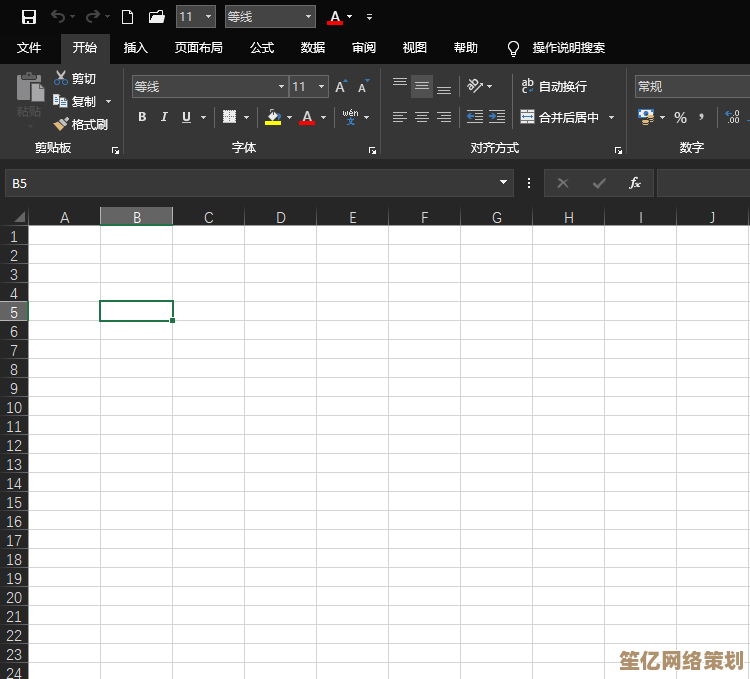Toggle wrap text (自动换行)
750x679 pixels.
(x=554, y=87)
